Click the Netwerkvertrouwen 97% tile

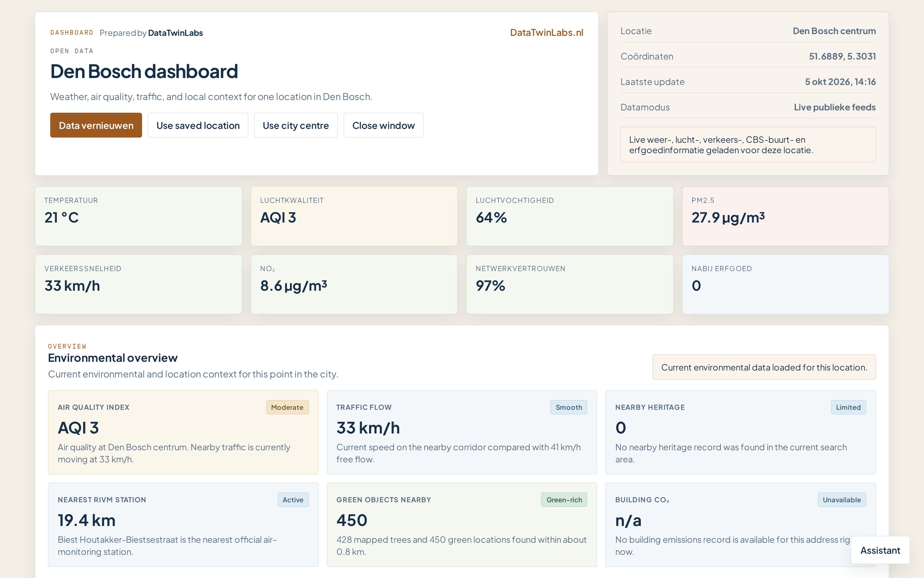click(x=570, y=284)
